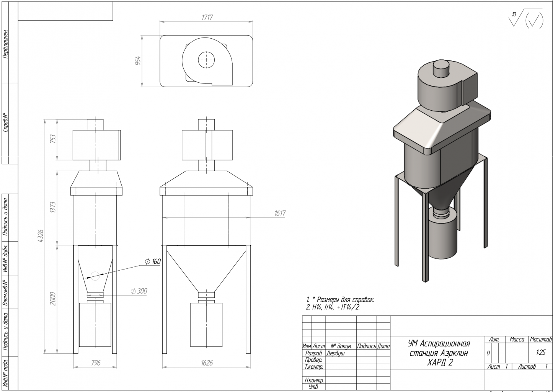
Task: Click the 1617 body width dimension
Action: click(280, 213)
